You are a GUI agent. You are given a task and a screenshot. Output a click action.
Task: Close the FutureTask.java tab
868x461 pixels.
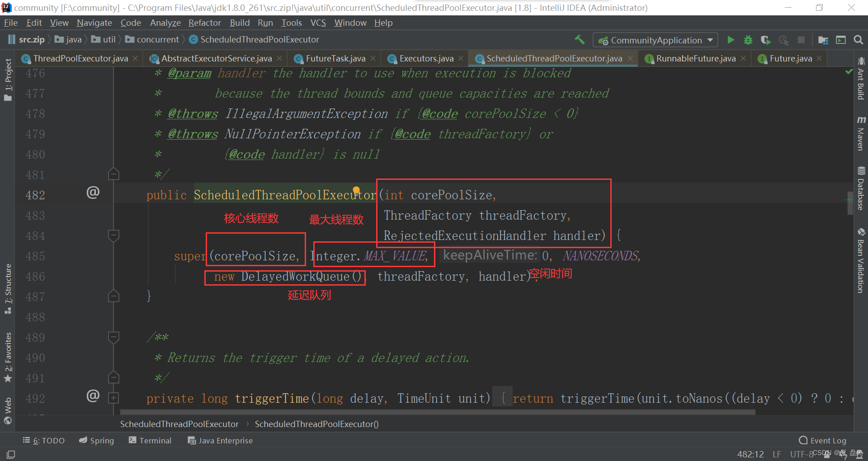(x=373, y=58)
